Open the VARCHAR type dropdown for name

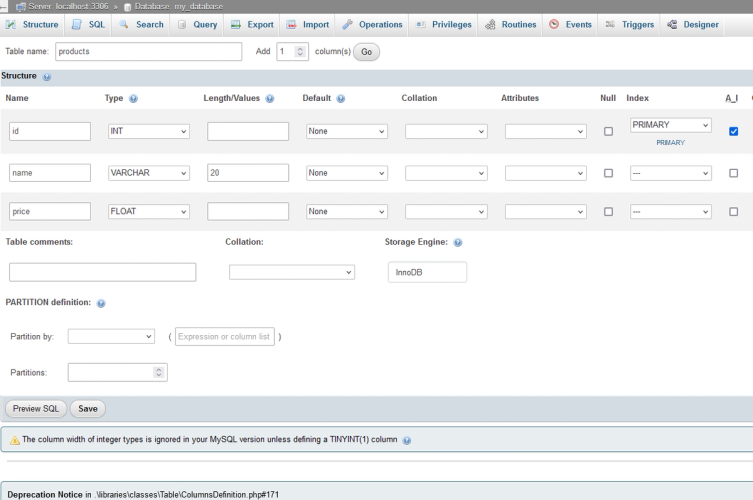coord(149,173)
